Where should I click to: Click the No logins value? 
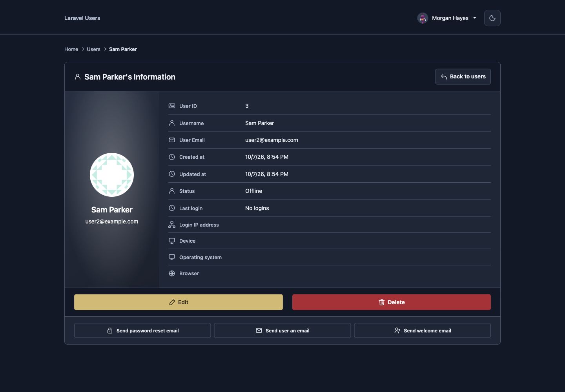(257, 208)
